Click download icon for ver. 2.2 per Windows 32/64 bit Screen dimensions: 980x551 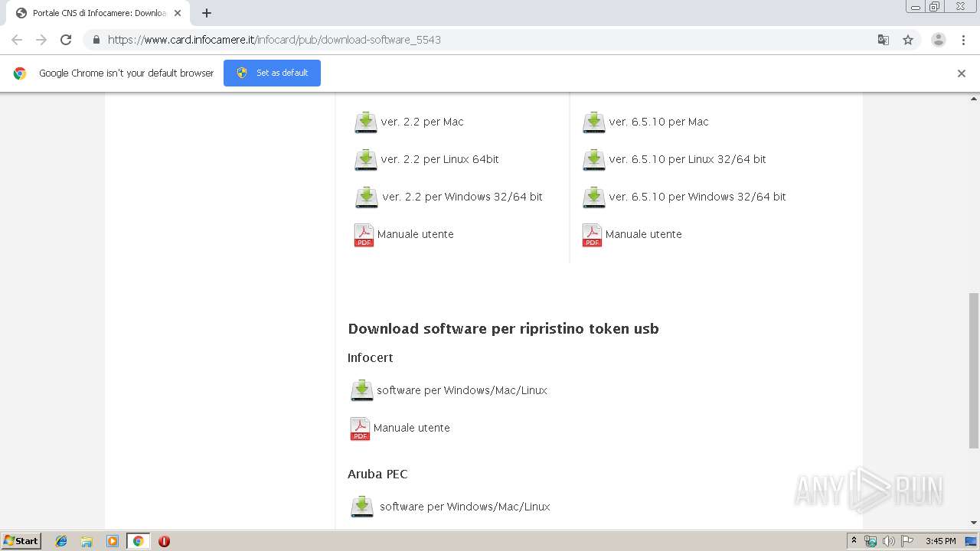[x=367, y=197]
